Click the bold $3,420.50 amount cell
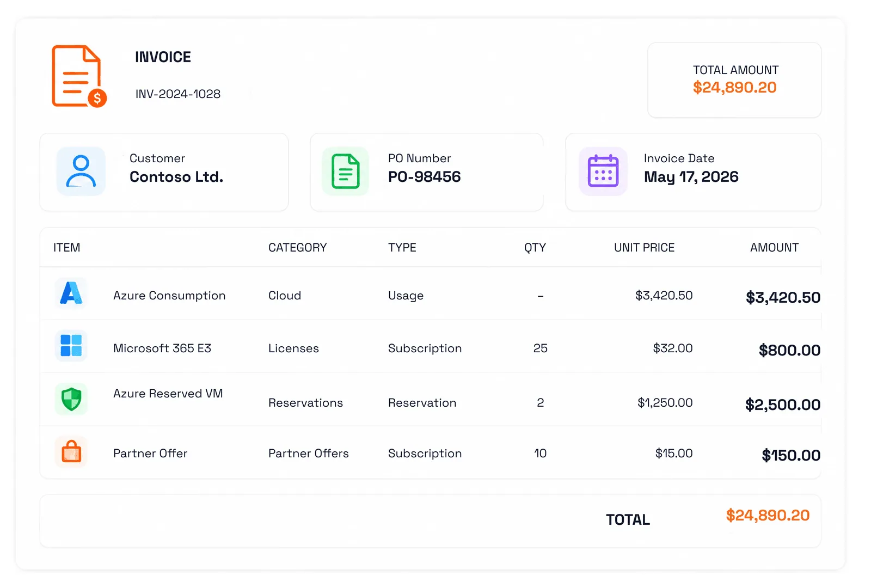 click(x=783, y=297)
